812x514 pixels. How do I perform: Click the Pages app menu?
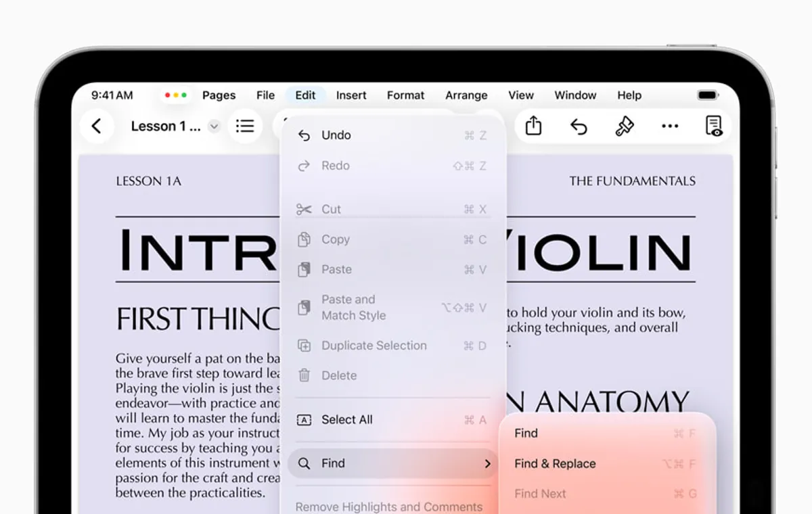[x=219, y=95]
